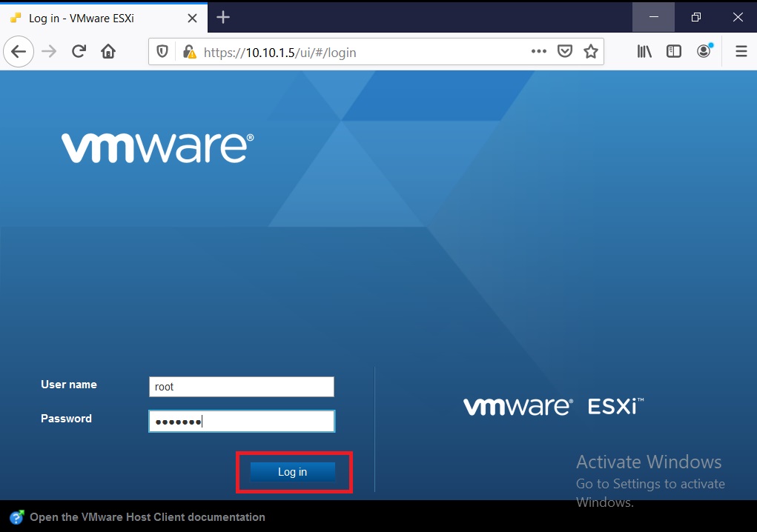
Task: Close the browser window
Action: tap(738, 17)
